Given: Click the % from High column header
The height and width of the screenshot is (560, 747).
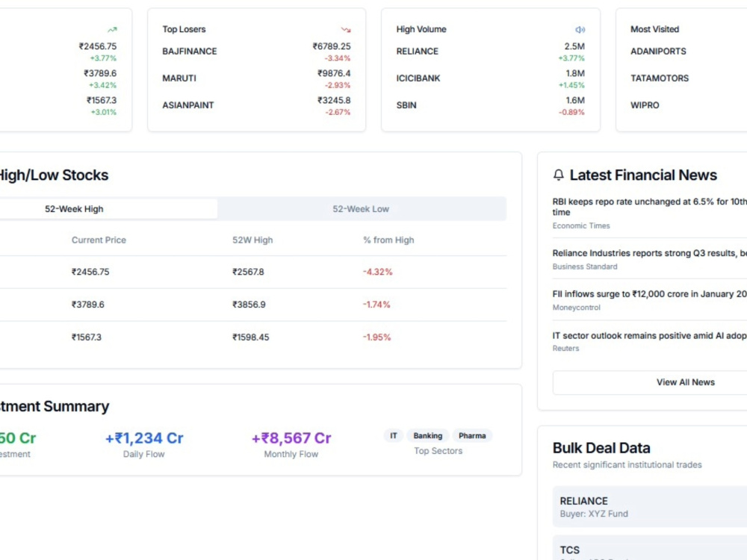Looking at the screenshot, I should (388, 240).
